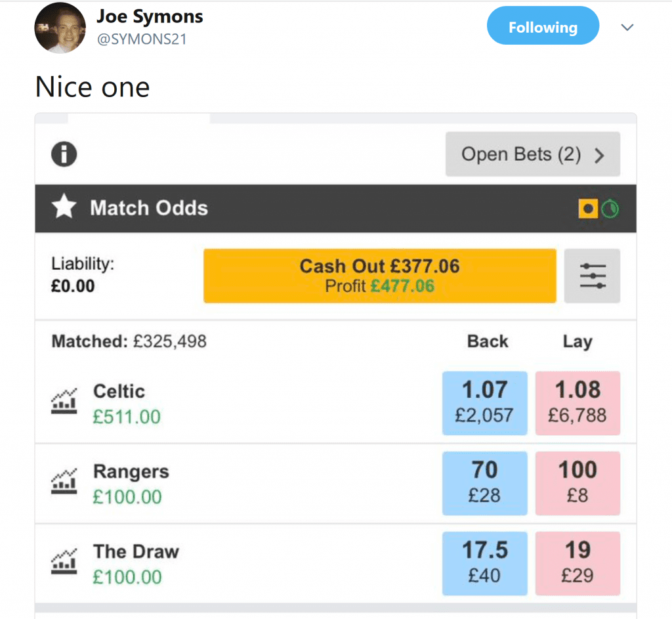This screenshot has width=672, height=619.
Task: Open cash out settings sliders icon
Action: point(592,276)
